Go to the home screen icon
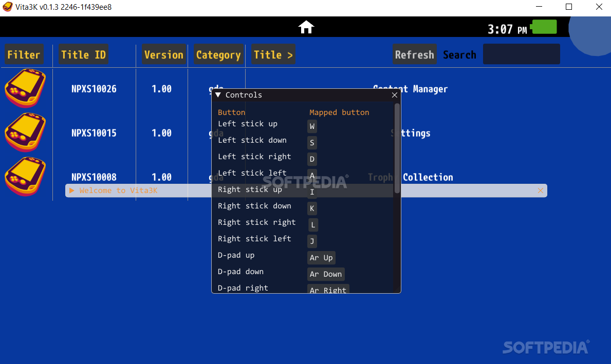Image resolution: width=611 pixels, height=364 pixels. tap(306, 27)
